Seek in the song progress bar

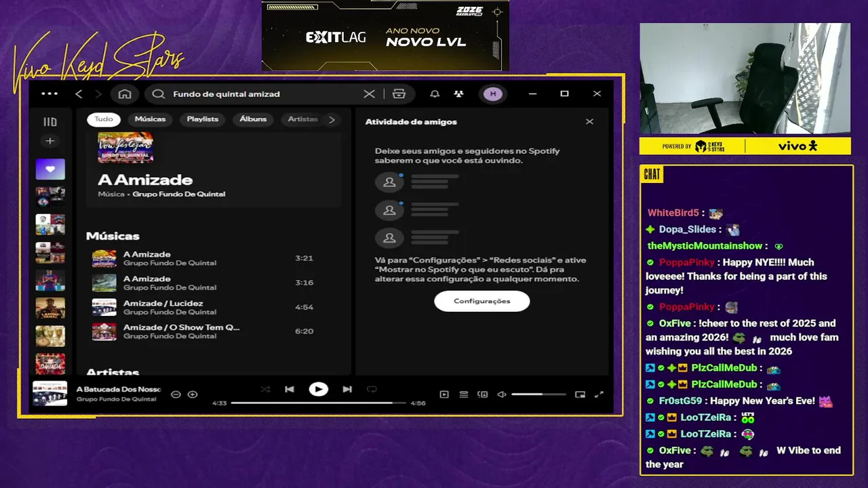pos(318,403)
